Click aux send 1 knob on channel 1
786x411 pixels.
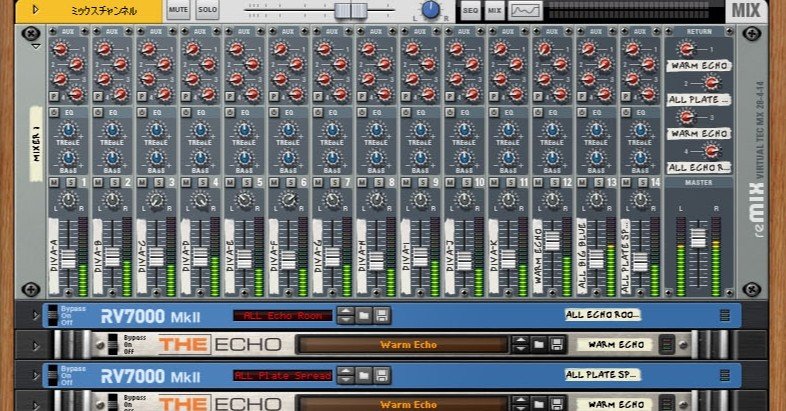pyautogui.click(x=60, y=49)
